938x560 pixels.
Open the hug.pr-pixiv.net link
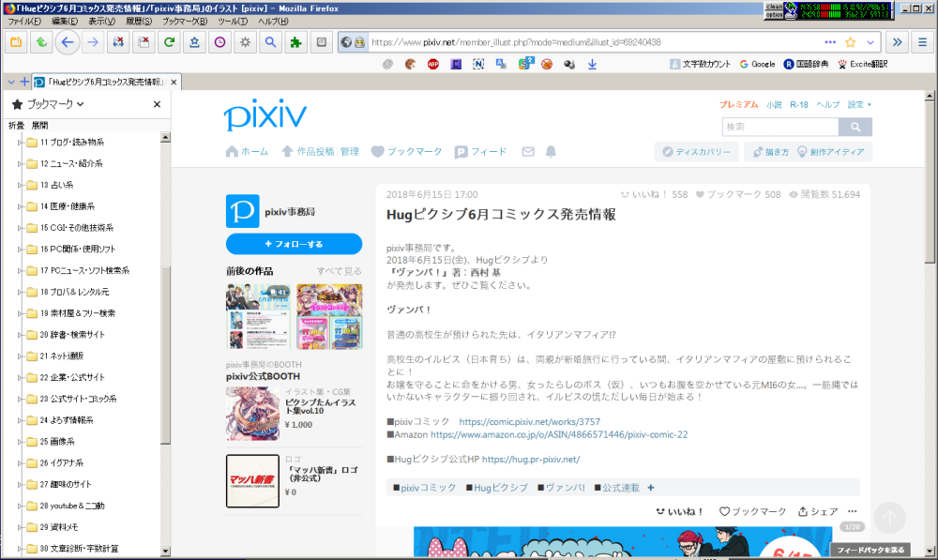coord(531,460)
